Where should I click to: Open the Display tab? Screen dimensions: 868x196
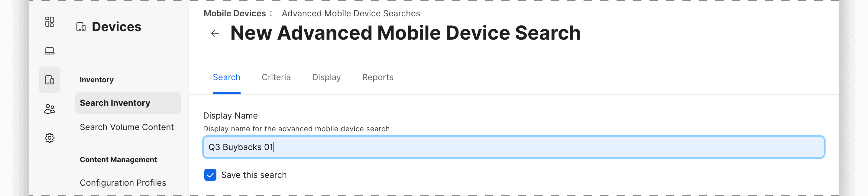coord(326,77)
